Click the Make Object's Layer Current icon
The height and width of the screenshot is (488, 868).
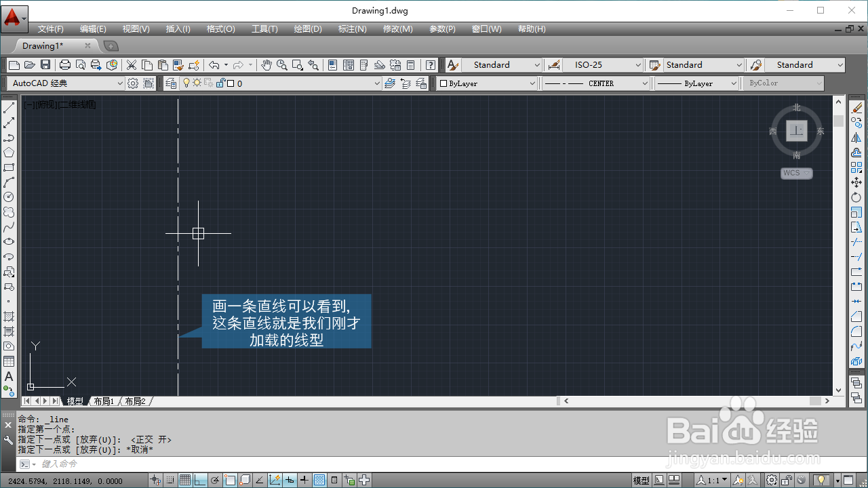390,83
